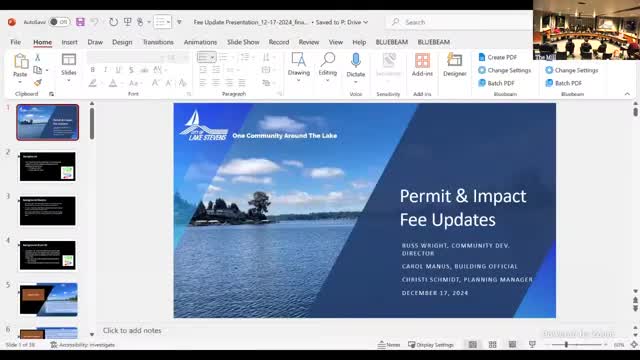Click second Bluebeam Change Settings button

coord(572,70)
